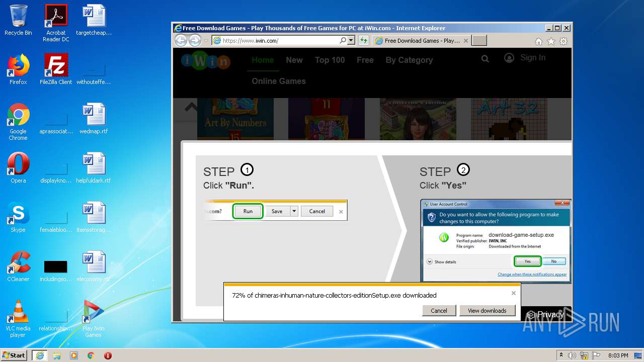Open Collector's Edition game thumbnail
This screenshot has height=362, width=644.
click(x=418, y=119)
